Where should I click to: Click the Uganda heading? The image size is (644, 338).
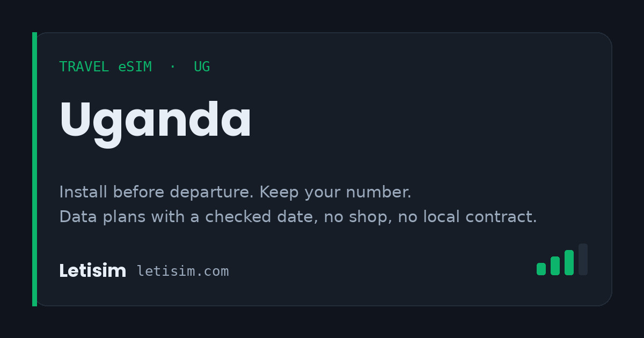coord(155,122)
